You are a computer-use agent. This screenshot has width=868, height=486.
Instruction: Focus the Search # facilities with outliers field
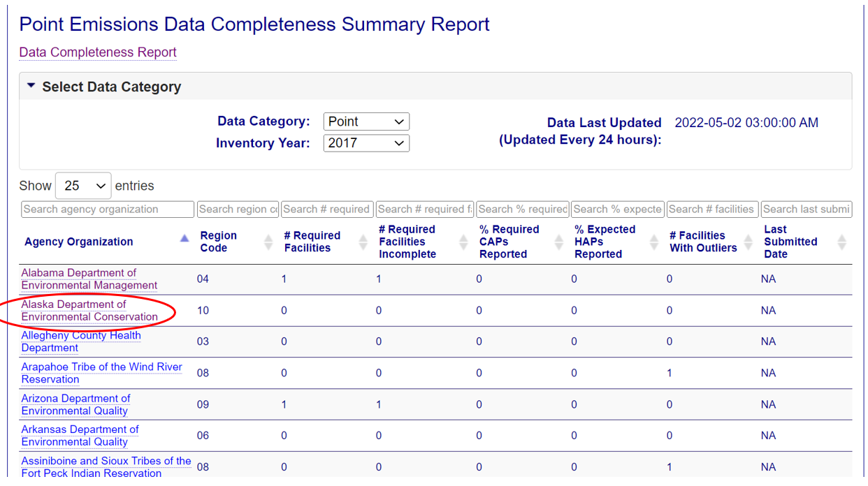click(x=712, y=209)
